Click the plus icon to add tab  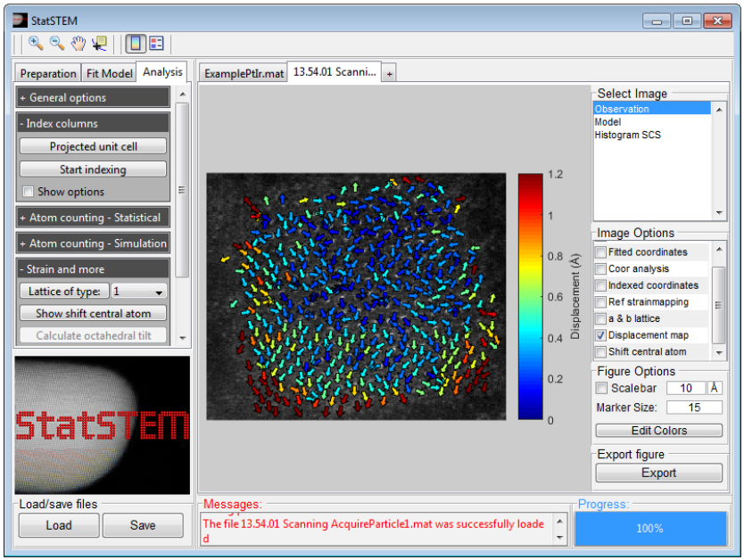tap(389, 74)
